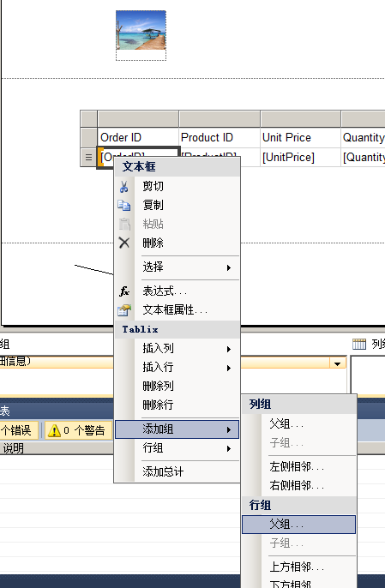Click the 0 个警告 warnings button
The width and height of the screenshot is (385, 588).
78,430
